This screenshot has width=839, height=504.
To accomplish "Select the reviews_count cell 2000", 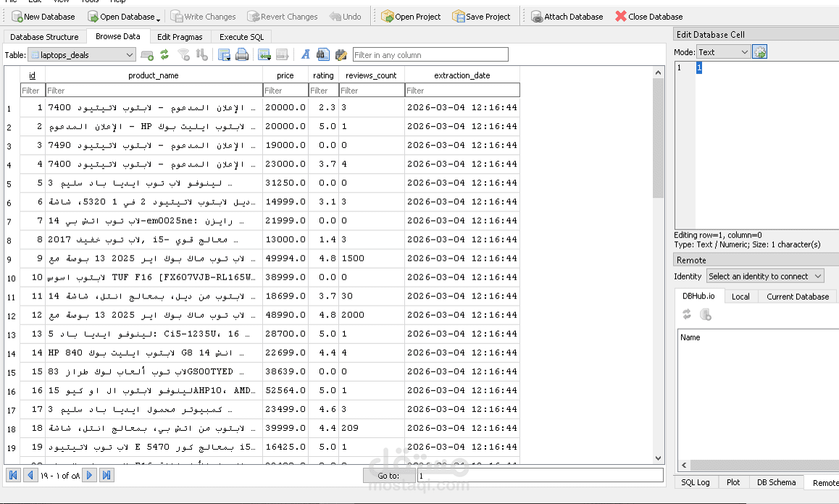I will click(x=372, y=315).
